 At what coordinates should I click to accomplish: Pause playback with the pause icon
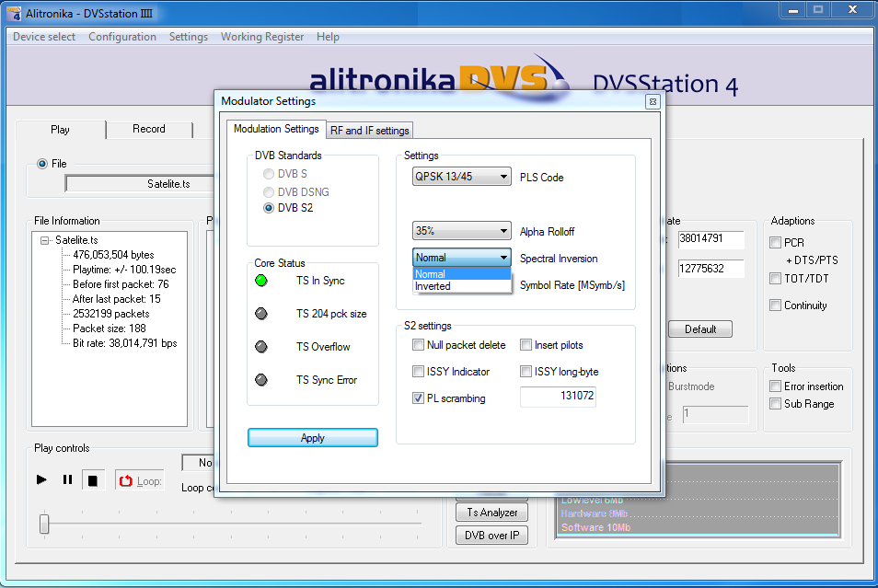67,479
